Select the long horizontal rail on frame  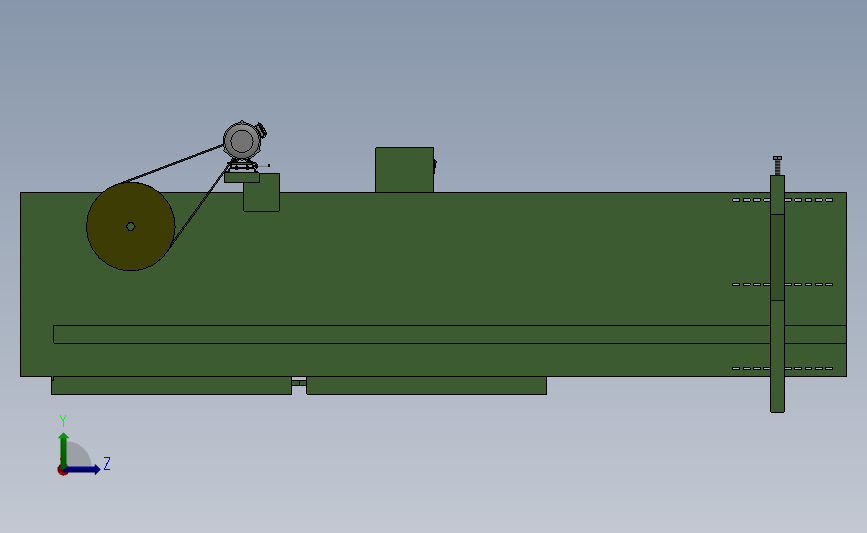[x=450, y=335]
